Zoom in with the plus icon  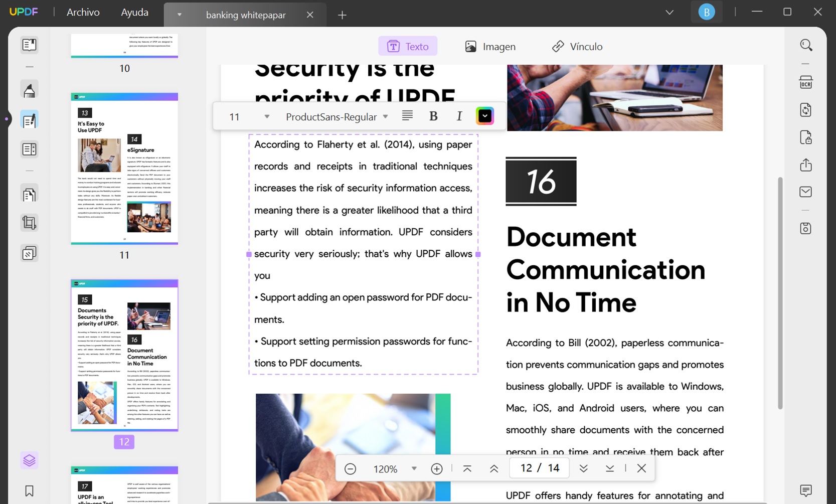[437, 468]
